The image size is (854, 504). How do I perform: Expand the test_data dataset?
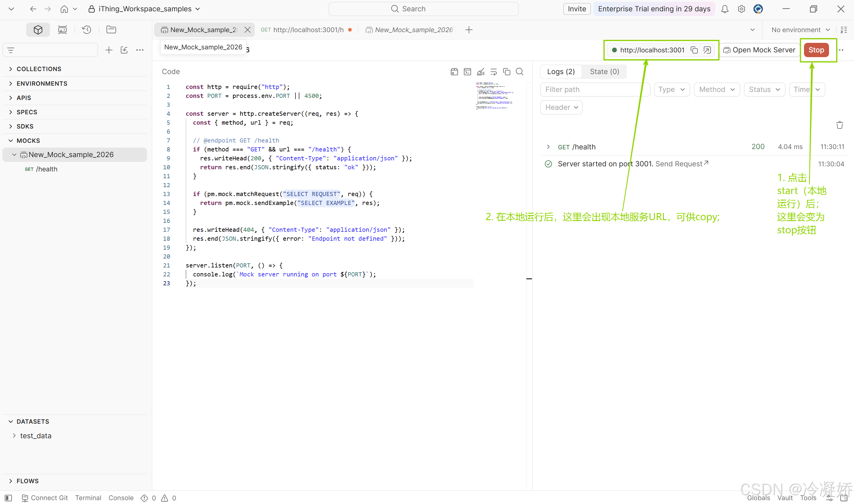pyautogui.click(x=14, y=436)
